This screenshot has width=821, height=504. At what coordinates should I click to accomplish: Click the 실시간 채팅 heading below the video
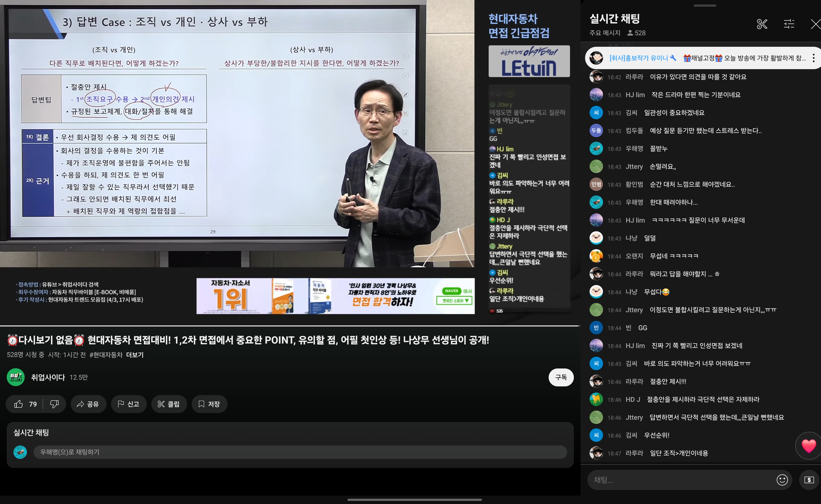point(31,432)
